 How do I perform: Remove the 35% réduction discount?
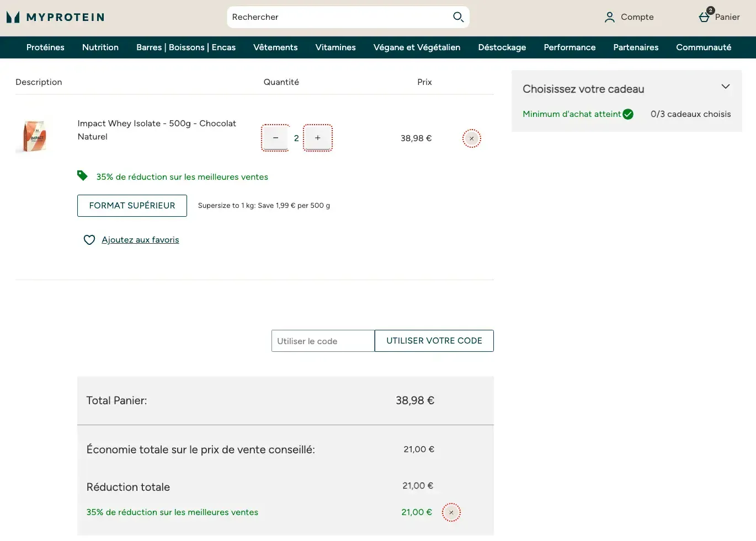pos(451,512)
